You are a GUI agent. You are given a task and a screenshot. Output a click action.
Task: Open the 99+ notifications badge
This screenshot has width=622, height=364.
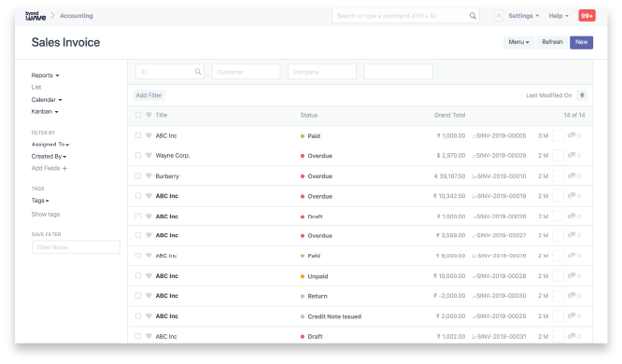coord(587,16)
